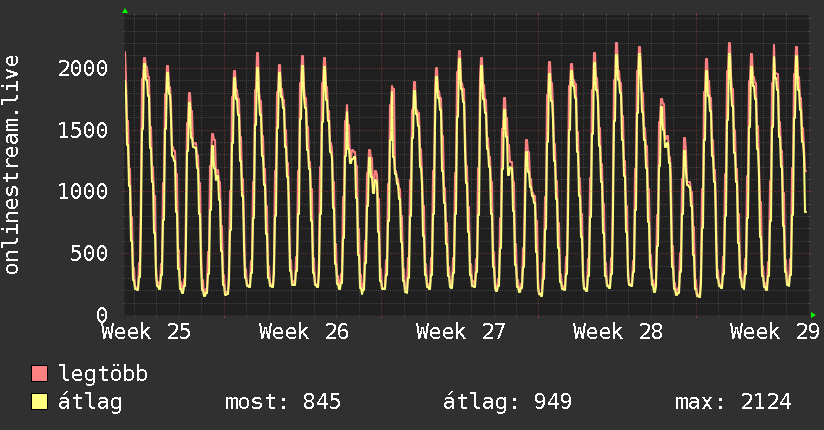Click the green arrow atop y-axis
This screenshot has width=824, height=430.
coord(125,11)
